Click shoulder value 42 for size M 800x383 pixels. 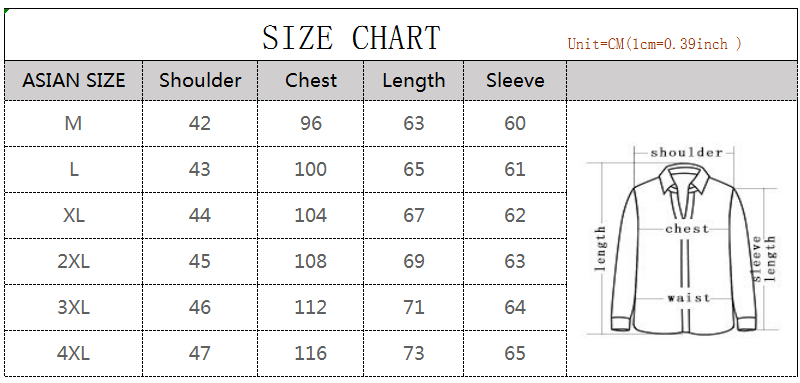[199, 123]
